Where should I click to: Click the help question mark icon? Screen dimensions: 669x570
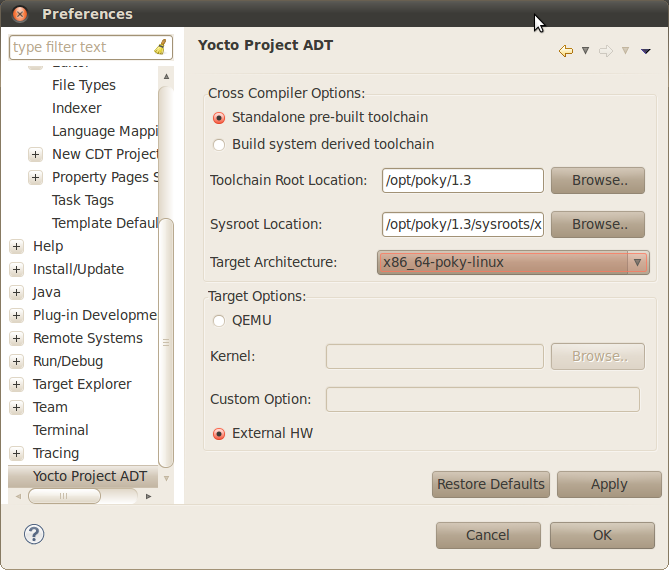(x=35, y=534)
